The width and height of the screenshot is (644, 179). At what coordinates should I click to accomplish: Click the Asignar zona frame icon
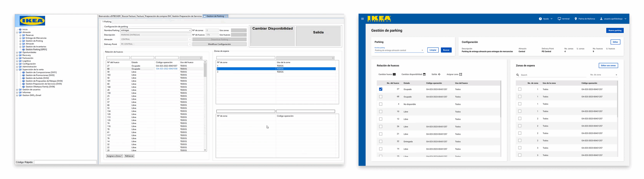(x=461, y=74)
